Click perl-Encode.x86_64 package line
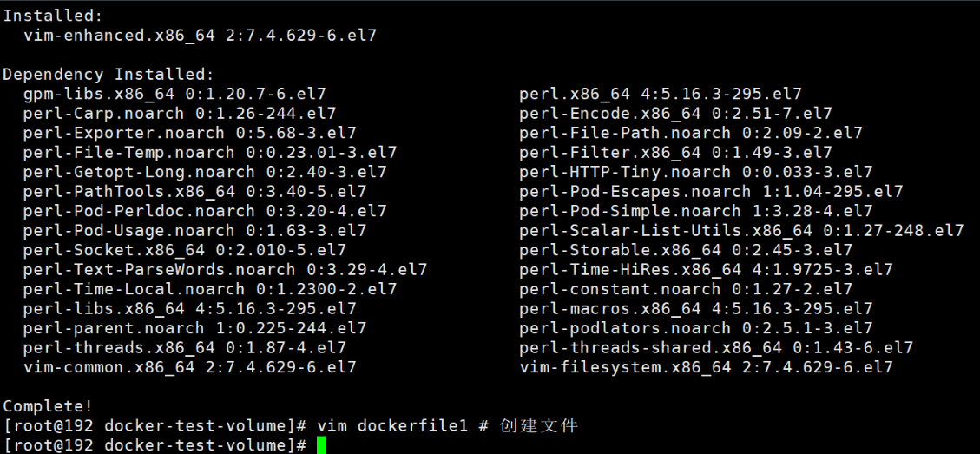 tap(674, 114)
